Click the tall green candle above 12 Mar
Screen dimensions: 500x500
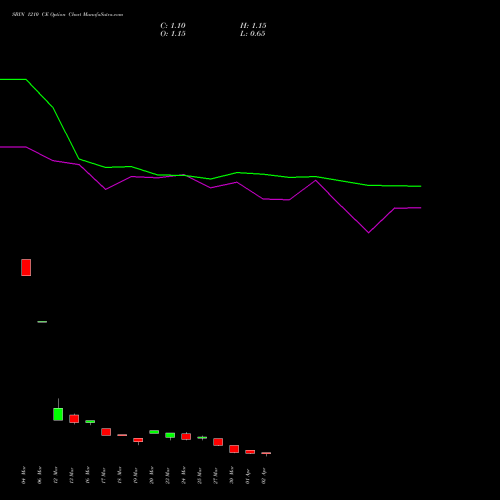(x=58, y=414)
